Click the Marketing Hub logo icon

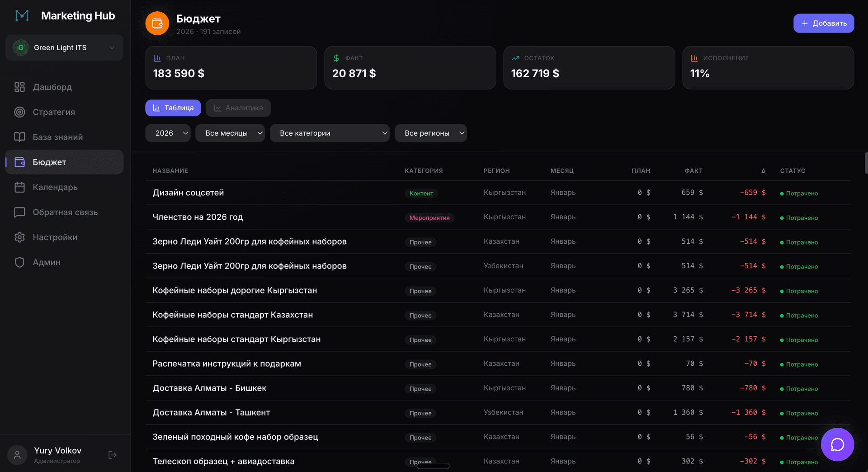coord(22,16)
